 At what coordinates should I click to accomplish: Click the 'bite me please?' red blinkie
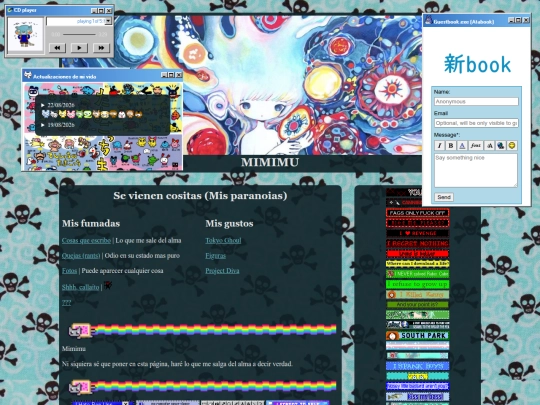pyautogui.click(x=417, y=223)
